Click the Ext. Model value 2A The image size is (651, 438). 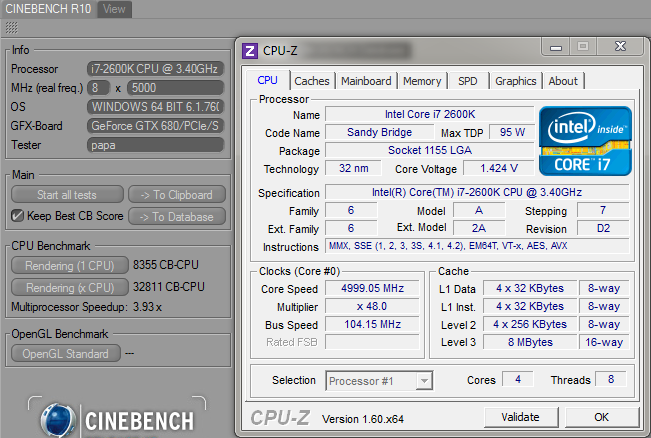point(479,228)
